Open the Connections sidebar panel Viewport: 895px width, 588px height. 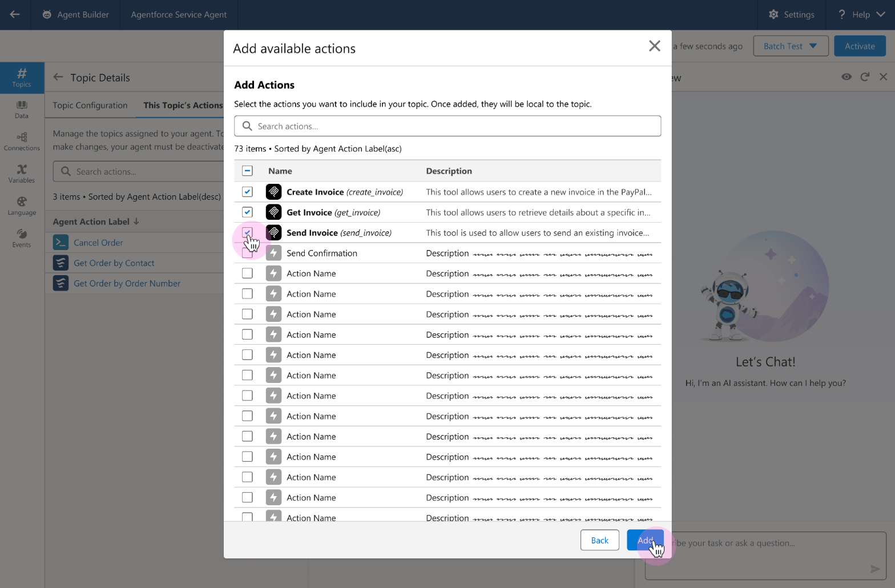click(22, 141)
